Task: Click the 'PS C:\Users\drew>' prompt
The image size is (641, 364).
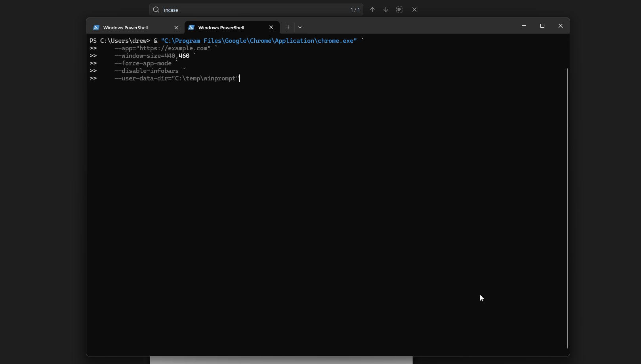Action: tap(120, 41)
